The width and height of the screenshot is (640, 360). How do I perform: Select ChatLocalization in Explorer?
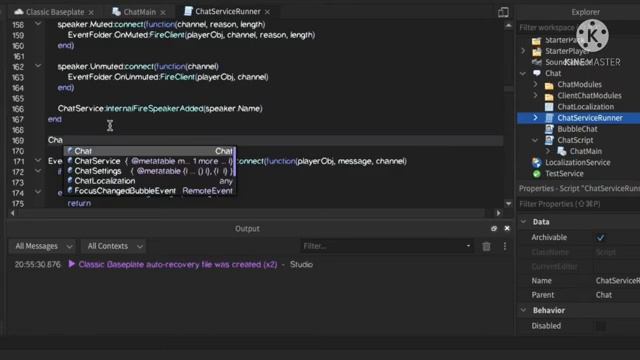585,107
